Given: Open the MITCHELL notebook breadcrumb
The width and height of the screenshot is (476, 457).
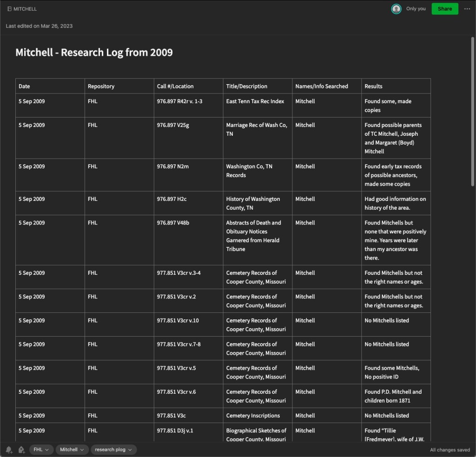Looking at the screenshot, I should pos(25,9).
